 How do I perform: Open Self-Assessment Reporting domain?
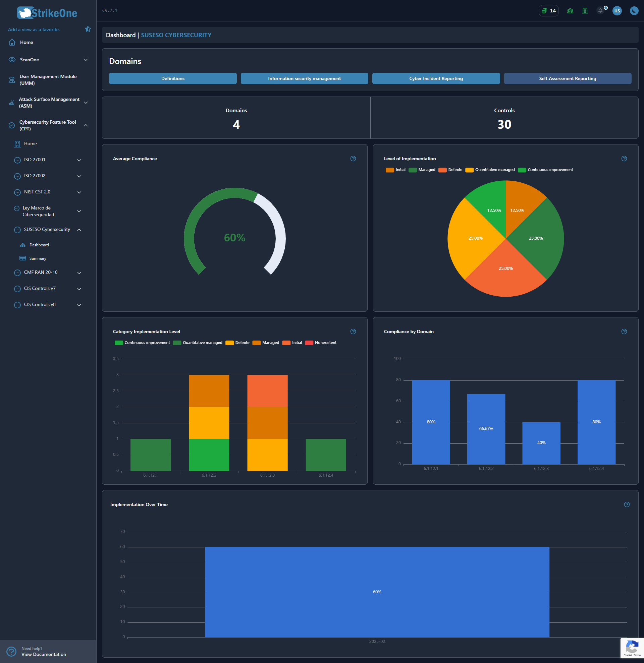tap(568, 78)
